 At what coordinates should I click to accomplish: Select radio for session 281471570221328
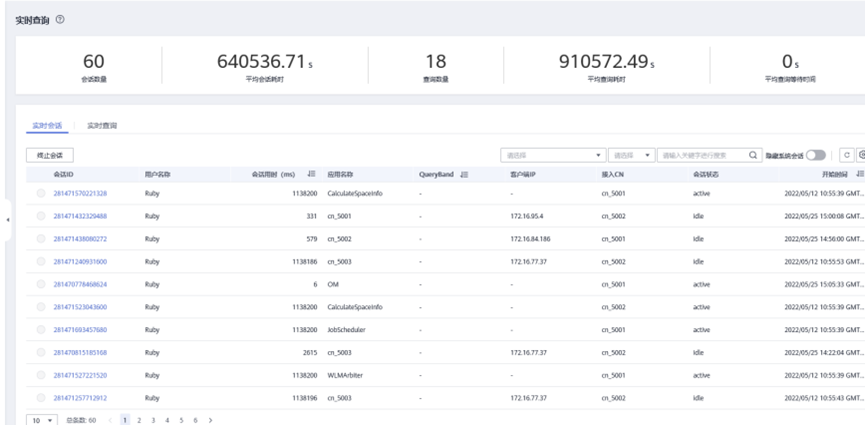tap(41, 193)
